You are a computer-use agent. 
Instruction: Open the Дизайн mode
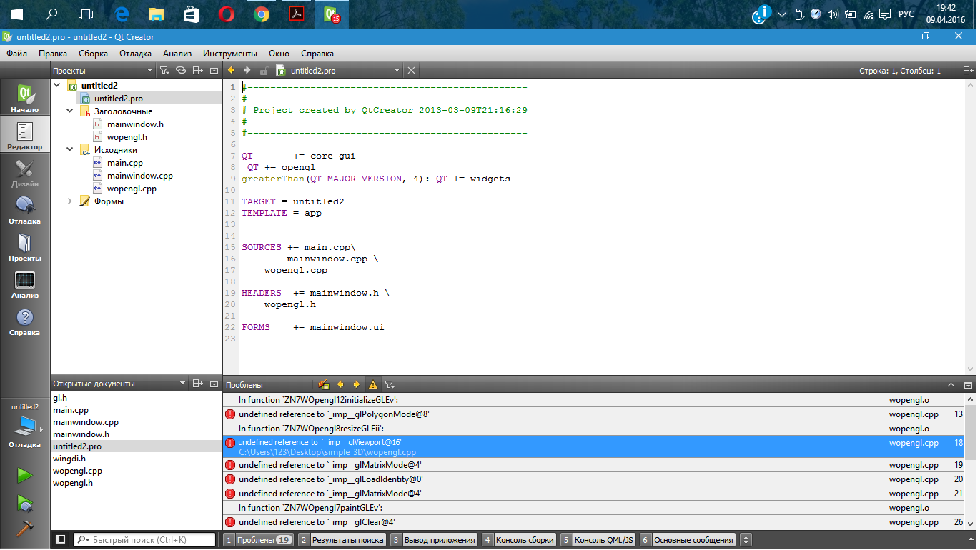25,171
